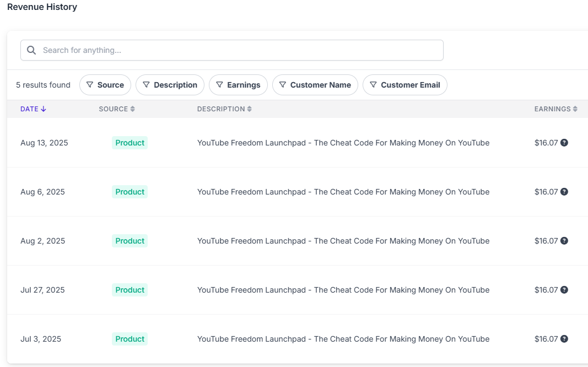Click the $16.07 amount in Aug 2 row
The height and width of the screenshot is (367, 588).
pyautogui.click(x=546, y=241)
